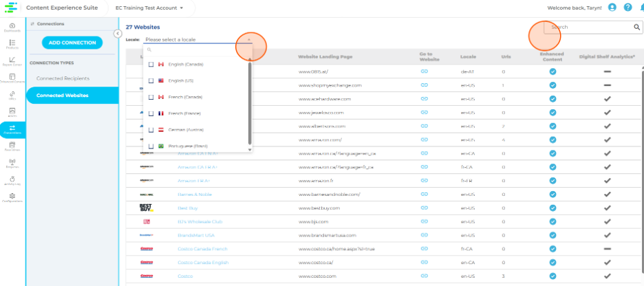Click the user profile icon
Screen dimensions: 644x286
(x=612, y=8)
